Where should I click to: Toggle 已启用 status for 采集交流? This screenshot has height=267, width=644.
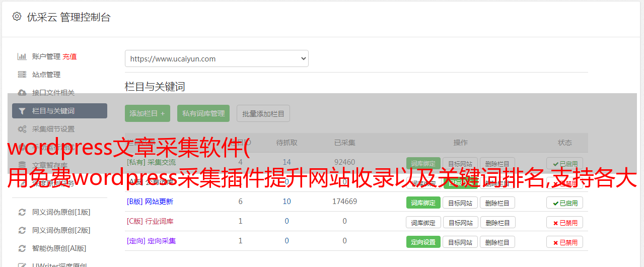click(x=565, y=163)
